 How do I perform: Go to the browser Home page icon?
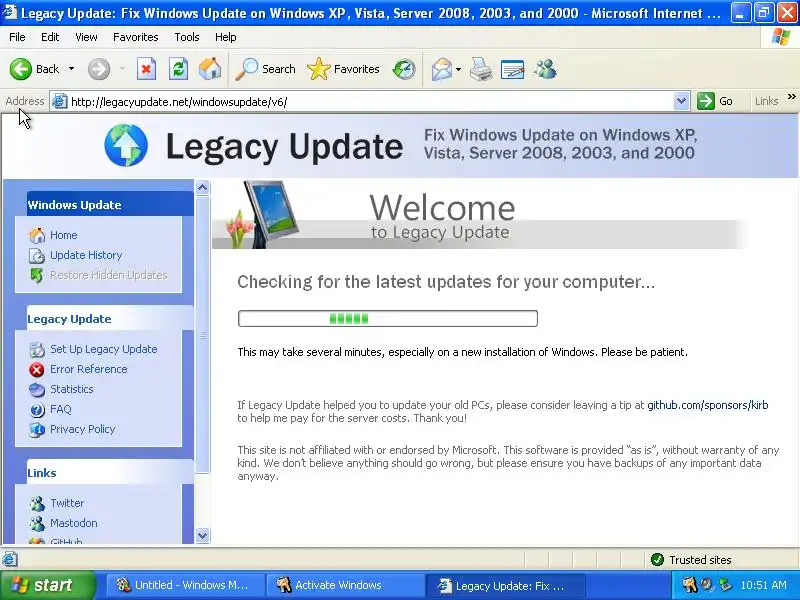(x=210, y=69)
